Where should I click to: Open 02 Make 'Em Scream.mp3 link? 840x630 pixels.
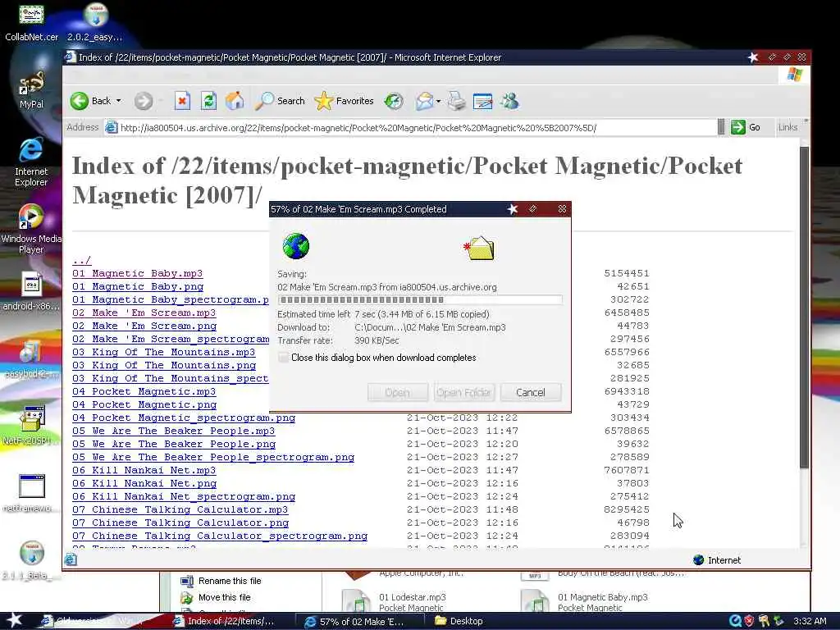(144, 313)
